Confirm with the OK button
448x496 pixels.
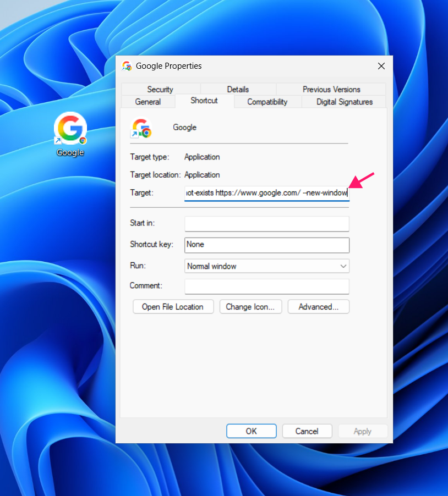click(252, 431)
